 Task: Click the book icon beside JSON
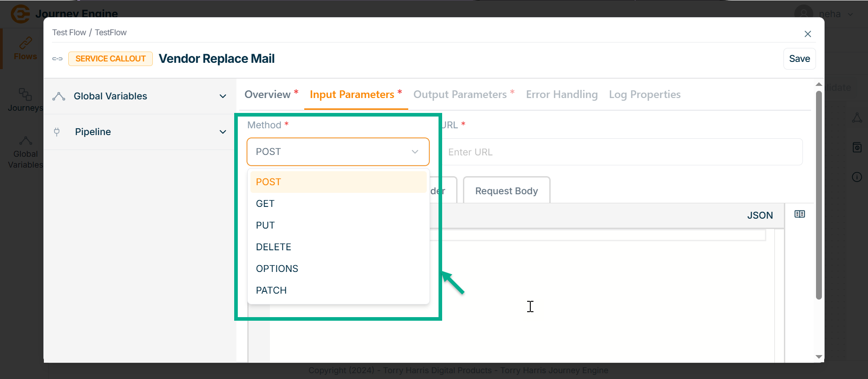click(x=799, y=214)
